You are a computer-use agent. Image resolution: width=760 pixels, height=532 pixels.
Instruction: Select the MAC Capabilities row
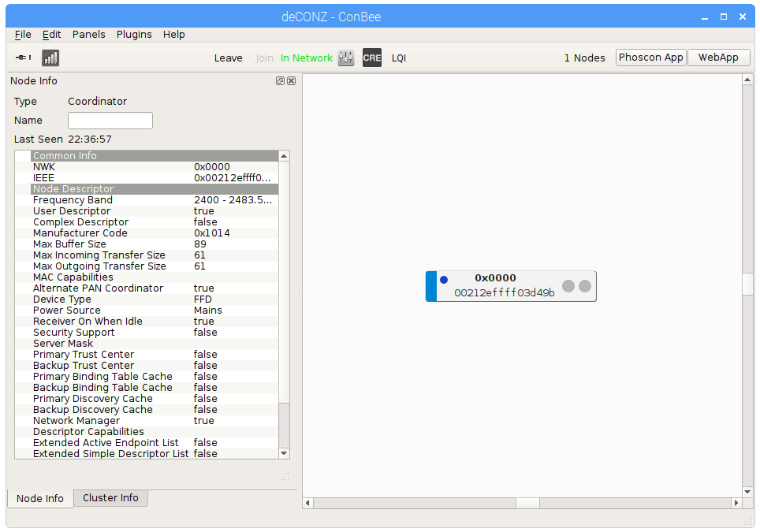pyautogui.click(x=147, y=277)
